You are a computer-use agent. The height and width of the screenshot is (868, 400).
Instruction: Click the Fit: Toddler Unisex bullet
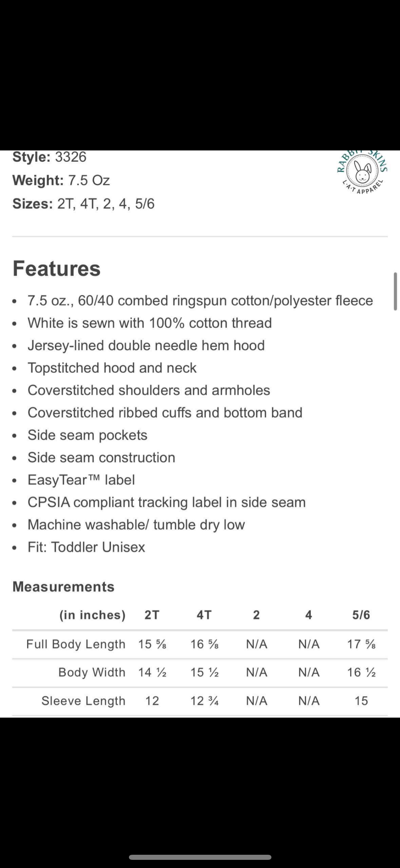pos(86,547)
